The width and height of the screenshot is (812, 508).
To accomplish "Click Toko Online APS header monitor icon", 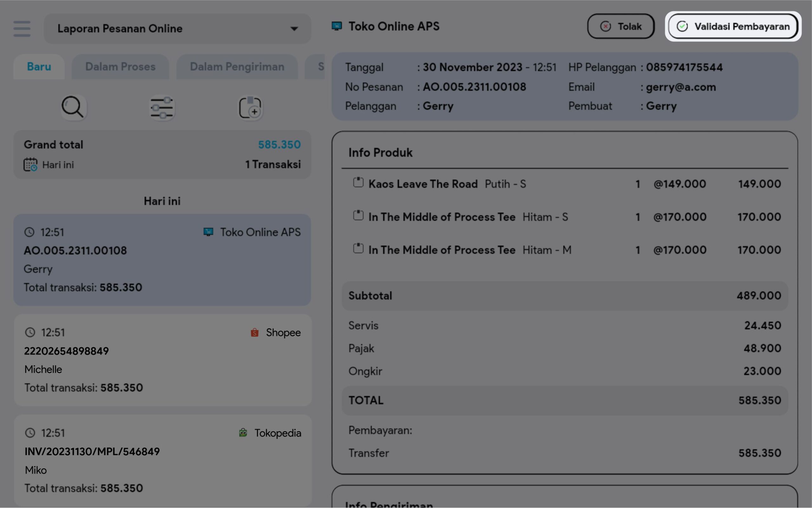I will click(337, 26).
